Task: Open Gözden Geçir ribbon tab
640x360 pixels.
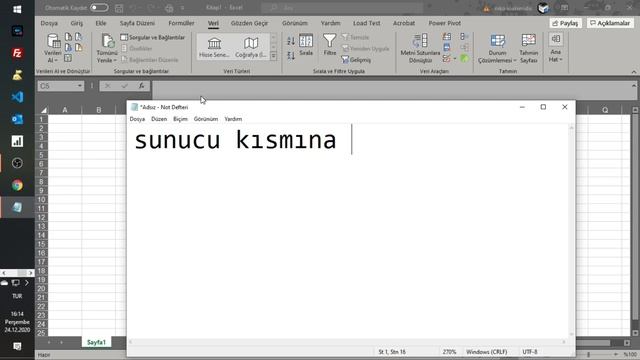Action: (249, 23)
